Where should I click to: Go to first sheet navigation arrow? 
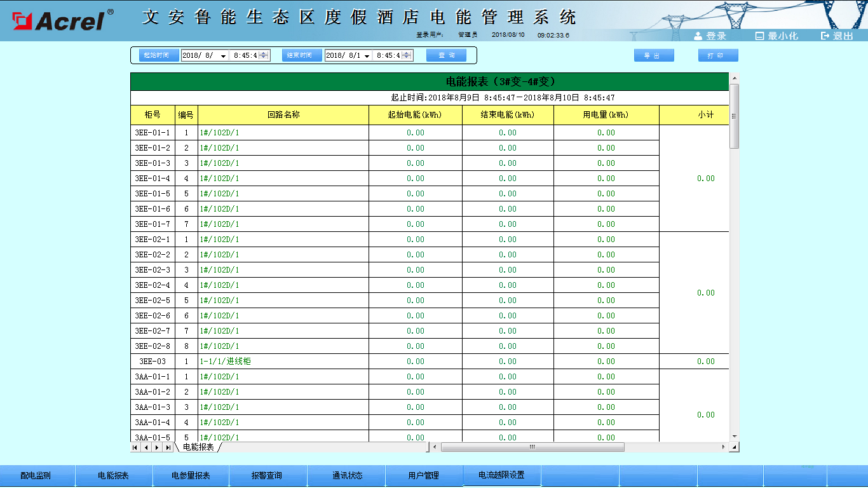[135, 447]
